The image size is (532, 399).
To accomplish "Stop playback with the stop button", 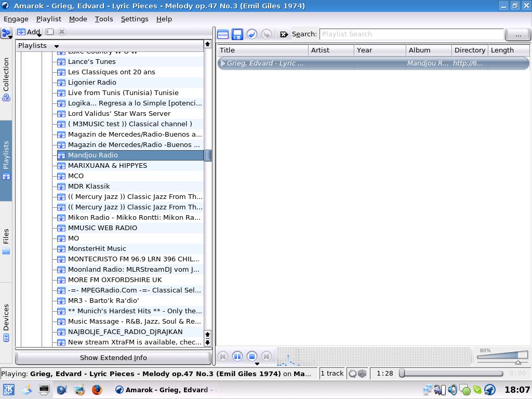I will click(x=252, y=356).
